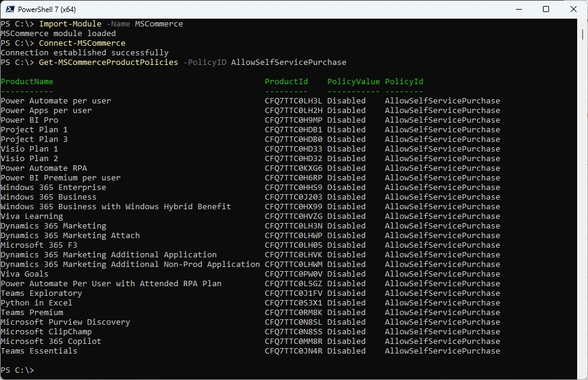
Task: Click the 'Microsoft ClipChamp' product name
Action: 46,331
